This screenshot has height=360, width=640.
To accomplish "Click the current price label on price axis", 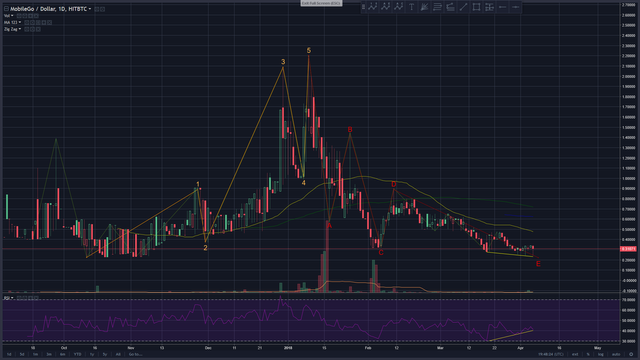I will point(628,249).
